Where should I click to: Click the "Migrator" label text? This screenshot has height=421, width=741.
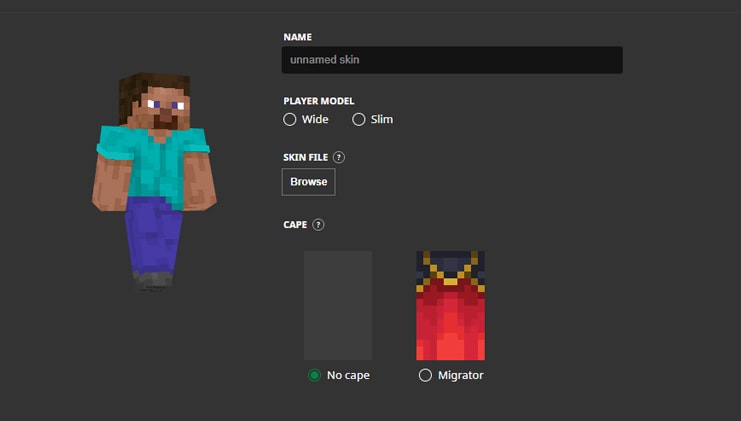460,375
